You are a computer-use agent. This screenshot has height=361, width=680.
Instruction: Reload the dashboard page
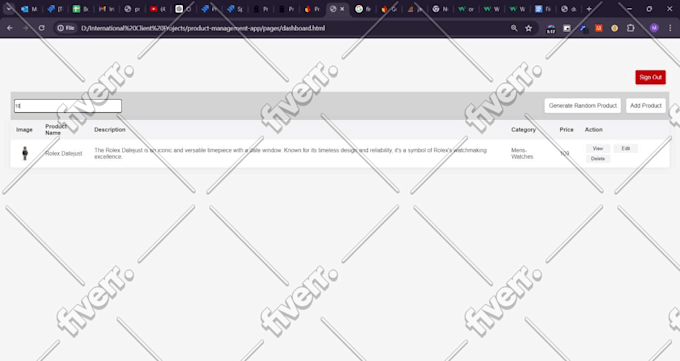42,28
